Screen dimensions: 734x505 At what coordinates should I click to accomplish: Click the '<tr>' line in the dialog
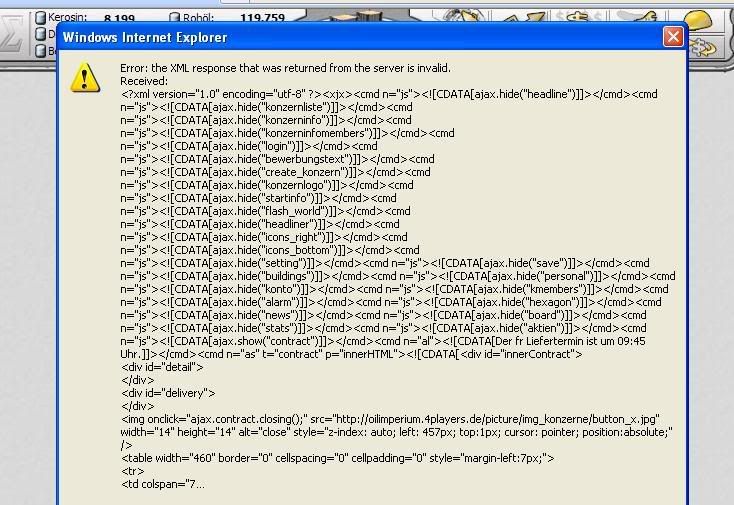tap(133, 471)
